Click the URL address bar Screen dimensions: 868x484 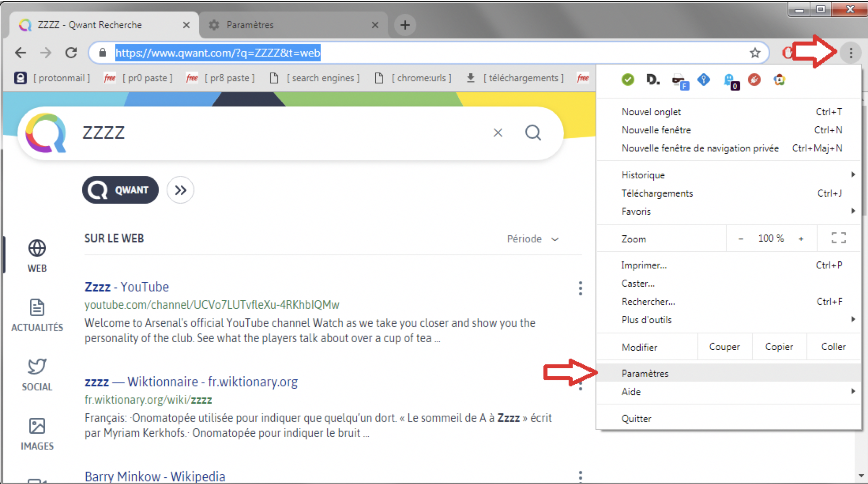click(x=428, y=53)
